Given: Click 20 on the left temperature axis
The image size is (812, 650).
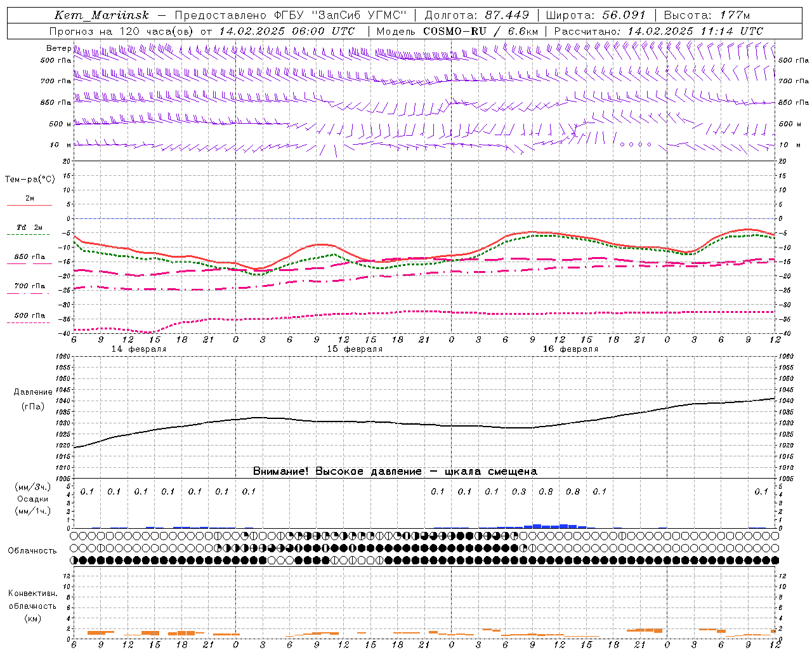Looking at the screenshot, I should click(x=68, y=161).
